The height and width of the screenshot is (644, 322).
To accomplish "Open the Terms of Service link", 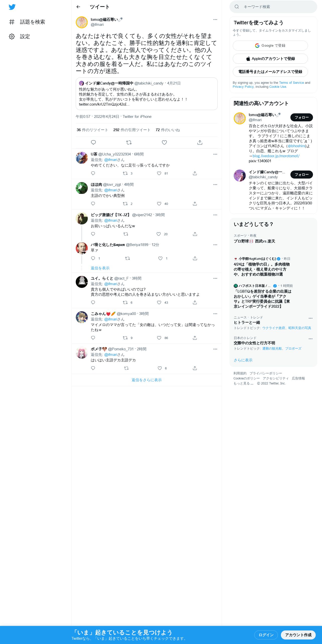I will [291, 83].
